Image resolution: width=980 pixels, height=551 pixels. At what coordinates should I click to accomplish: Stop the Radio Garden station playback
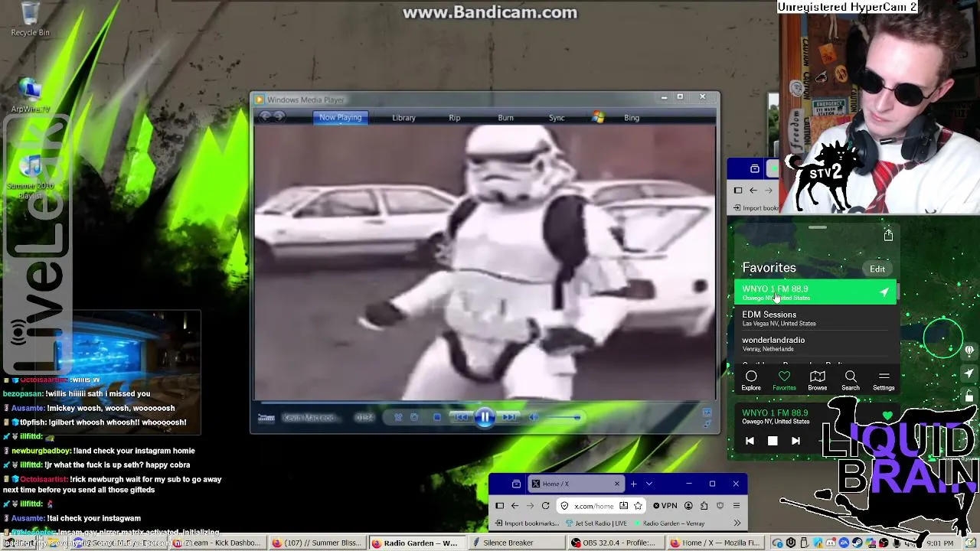point(773,441)
